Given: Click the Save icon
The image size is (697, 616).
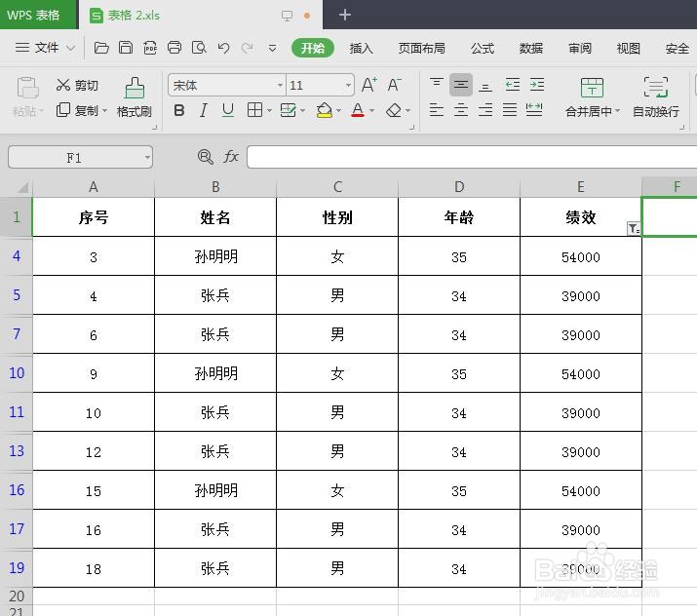Looking at the screenshot, I should pos(126,48).
